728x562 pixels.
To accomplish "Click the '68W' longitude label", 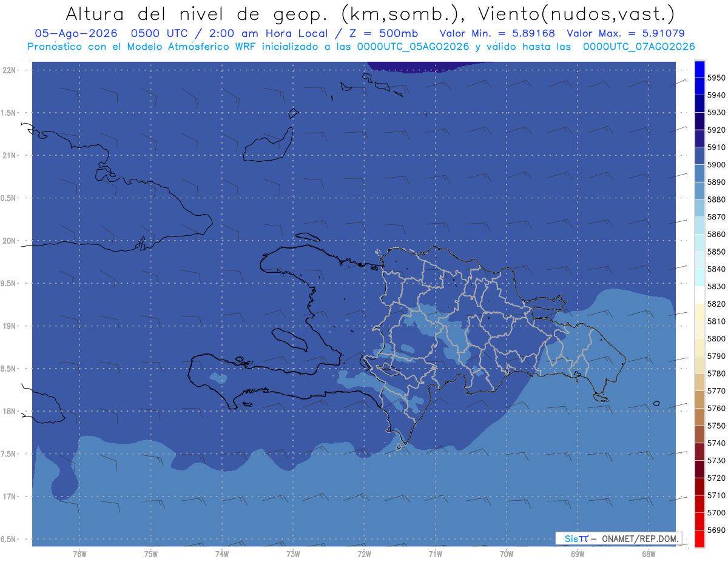I will [649, 554].
